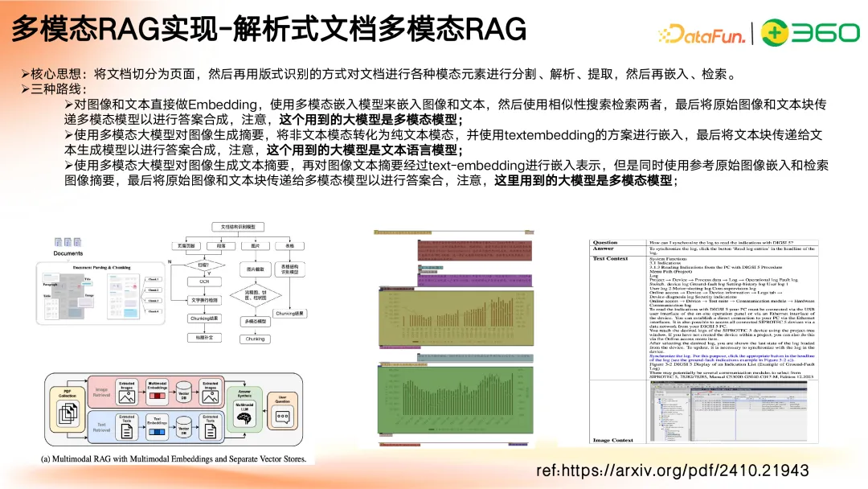Click the 三种路线 bullet heading

pos(55,89)
